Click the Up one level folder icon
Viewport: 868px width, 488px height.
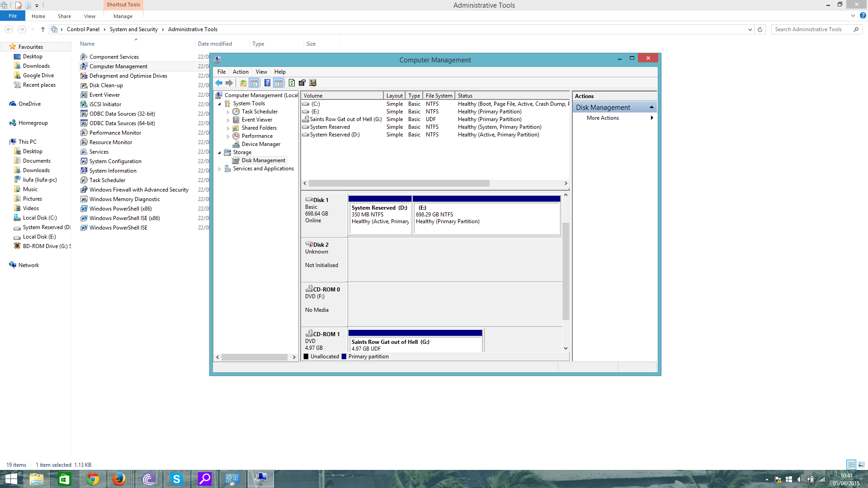tap(243, 83)
